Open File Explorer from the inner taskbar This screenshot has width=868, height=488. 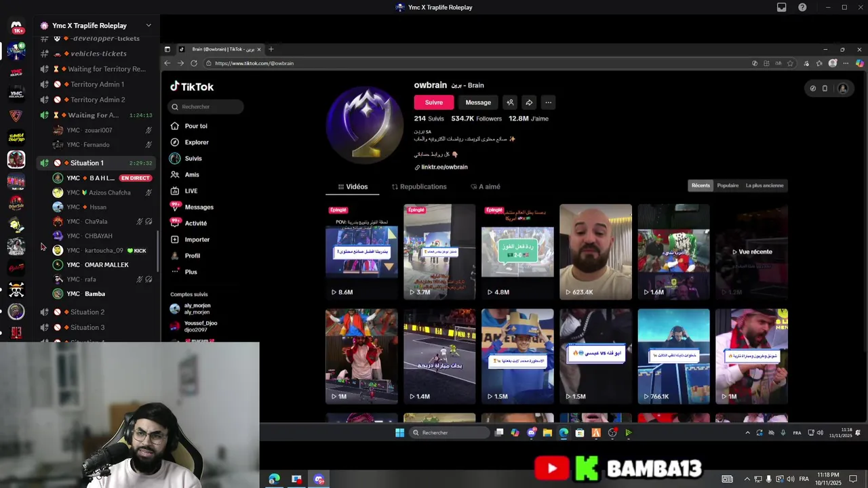(547, 432)
